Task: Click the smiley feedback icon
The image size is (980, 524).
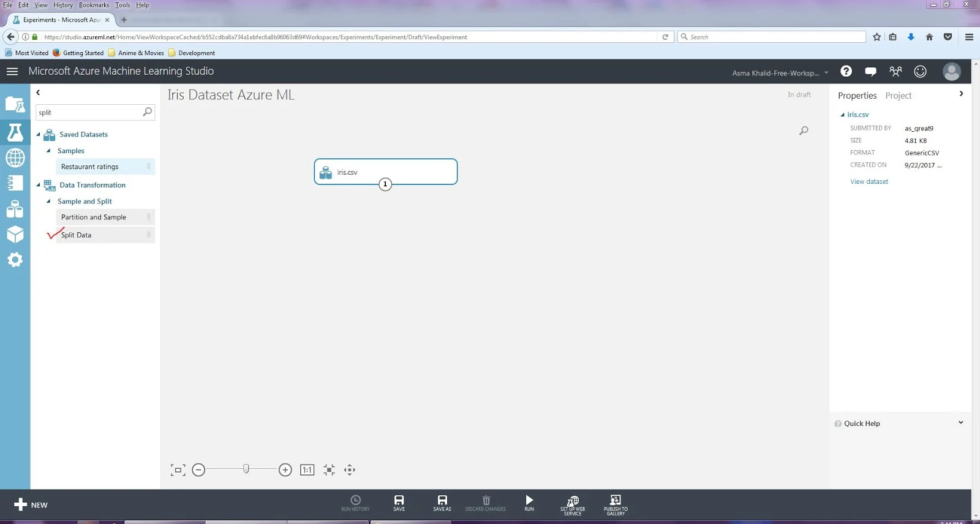Action: pyautogui.click(x=920, y=72)
